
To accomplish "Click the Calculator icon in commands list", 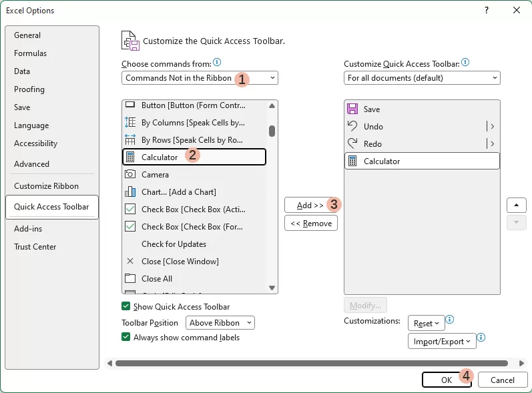I will tap(130, 157).
